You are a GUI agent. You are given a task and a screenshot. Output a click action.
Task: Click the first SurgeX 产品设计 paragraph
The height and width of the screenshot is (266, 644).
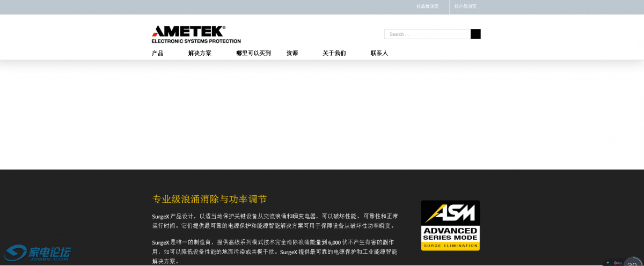point(275,220)
